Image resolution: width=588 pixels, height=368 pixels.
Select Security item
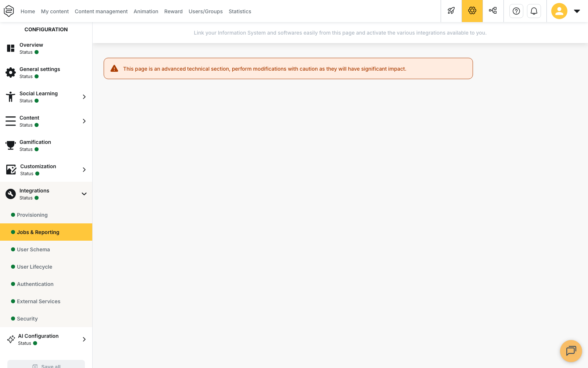46,319
